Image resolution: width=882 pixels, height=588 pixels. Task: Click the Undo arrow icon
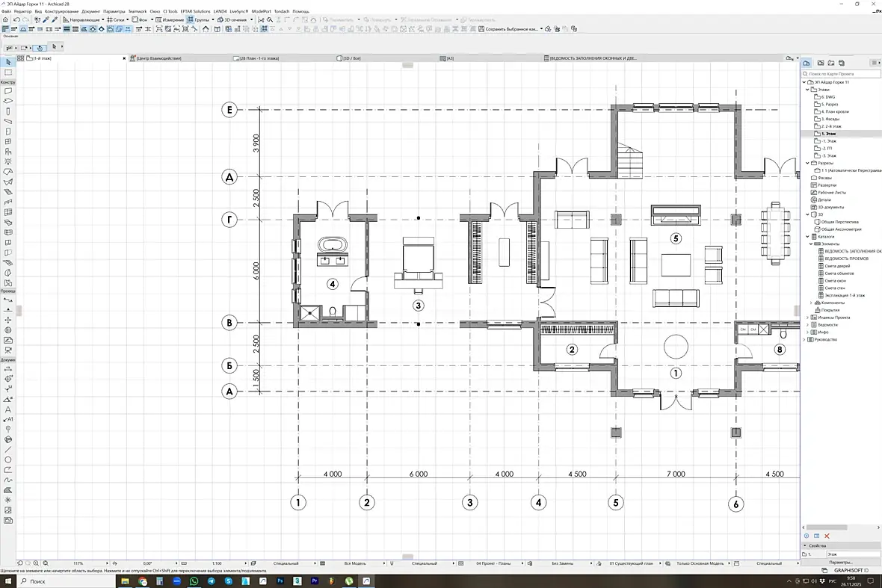pyautogui.click(x=16, y=19)
